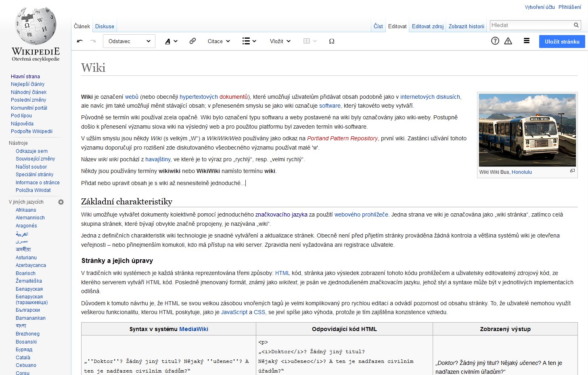Screen dimensions: 588x375
Task: Click the Portland Pattern Repository red link
Action: [x=342, y=138]
